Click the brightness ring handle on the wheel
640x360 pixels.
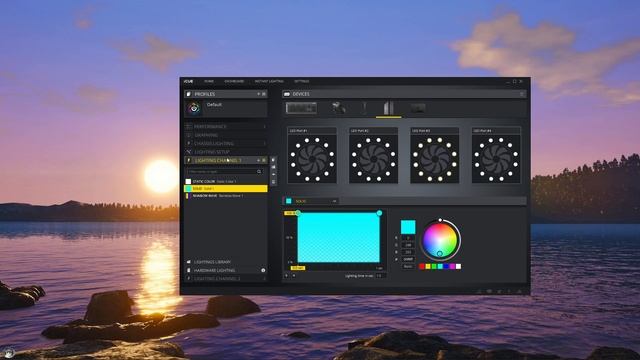[440, 220]
